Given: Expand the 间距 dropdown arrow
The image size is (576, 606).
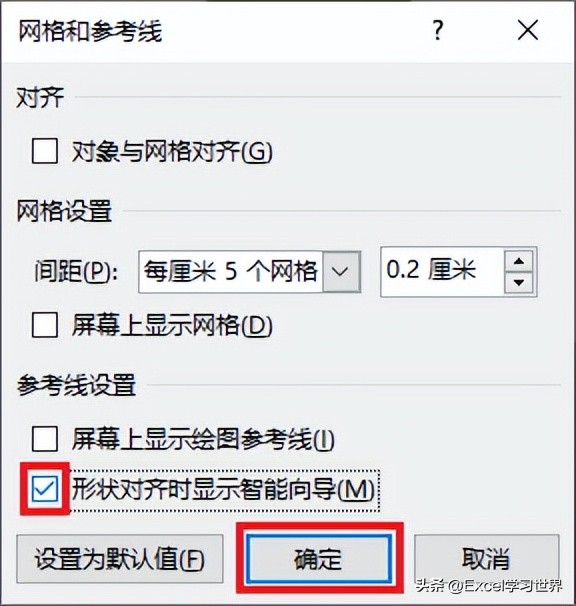Looking at the screenshot, I should click(341, 272).
